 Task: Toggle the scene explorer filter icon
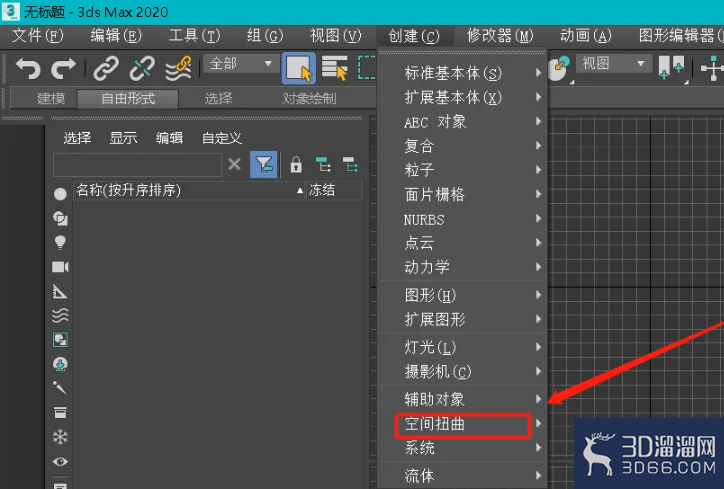tap(264, 164)
